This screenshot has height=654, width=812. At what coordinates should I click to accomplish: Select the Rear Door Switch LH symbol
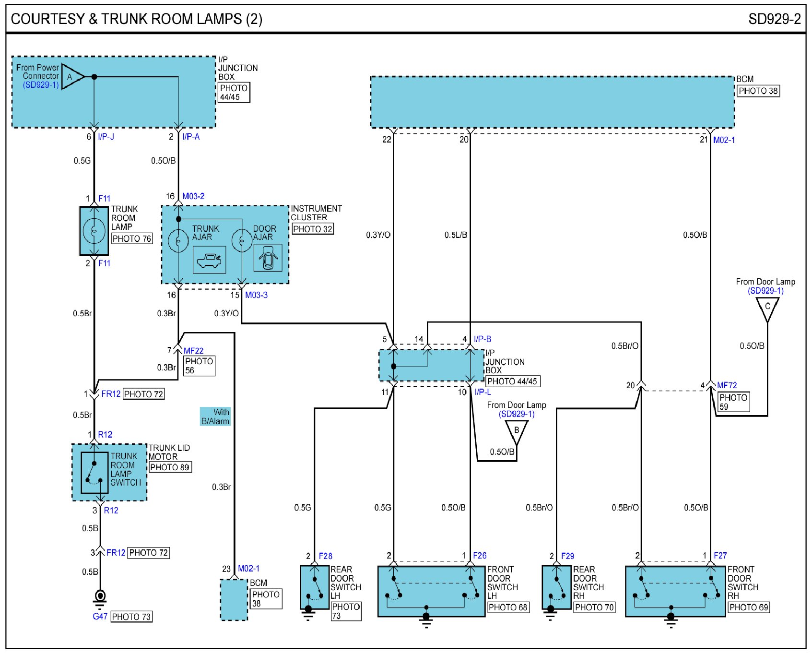pos(314,588)
